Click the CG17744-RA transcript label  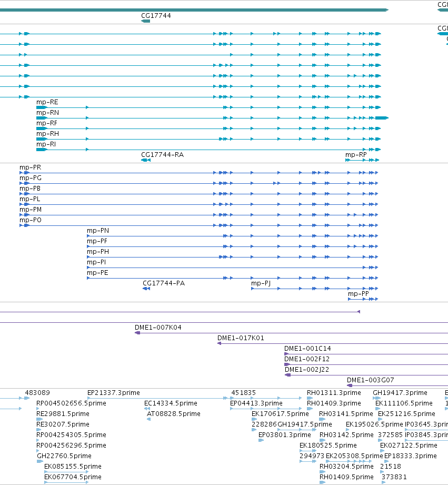pos(162,155)
